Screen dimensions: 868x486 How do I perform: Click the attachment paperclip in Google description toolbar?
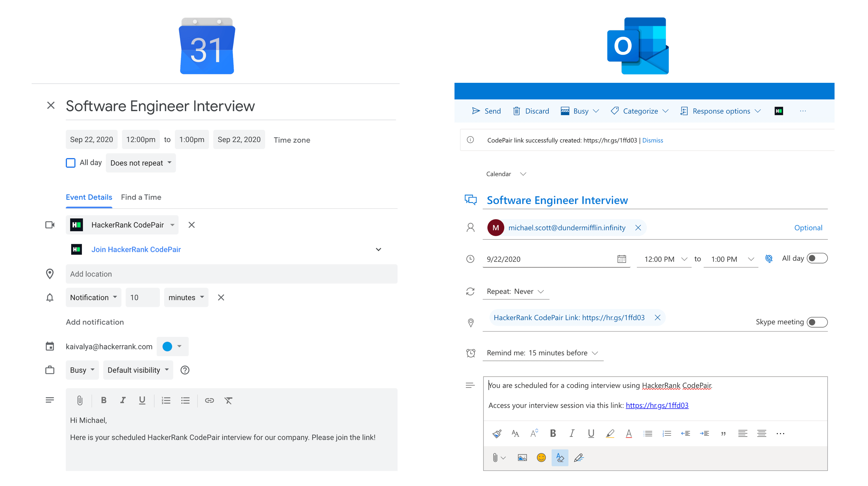[x=80, y=400]
